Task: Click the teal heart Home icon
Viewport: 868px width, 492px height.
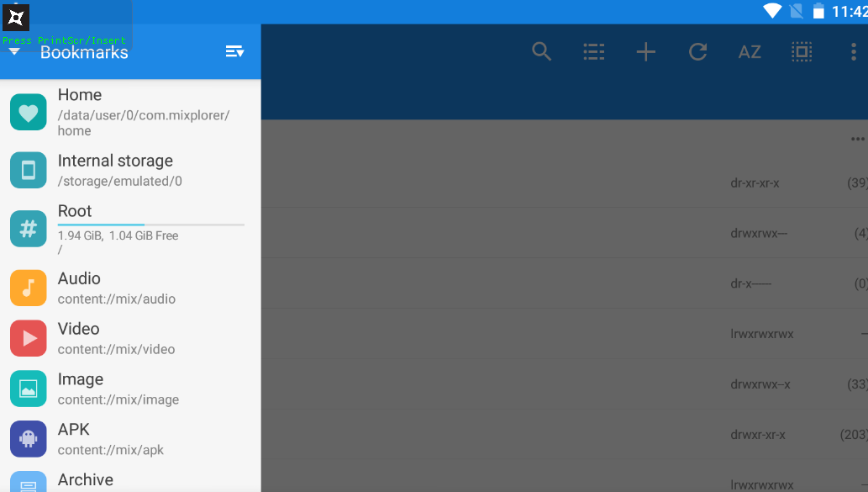Action: point(29,113)
